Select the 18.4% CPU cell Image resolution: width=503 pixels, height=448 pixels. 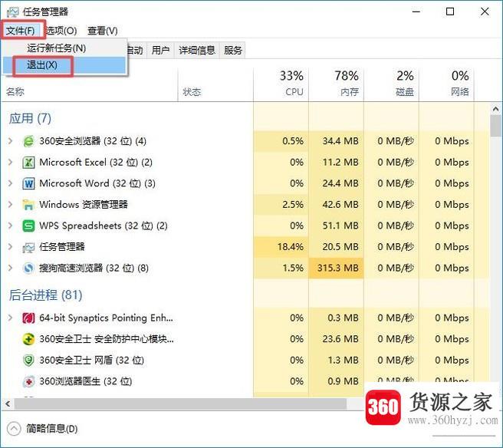(x=281, y=247)
